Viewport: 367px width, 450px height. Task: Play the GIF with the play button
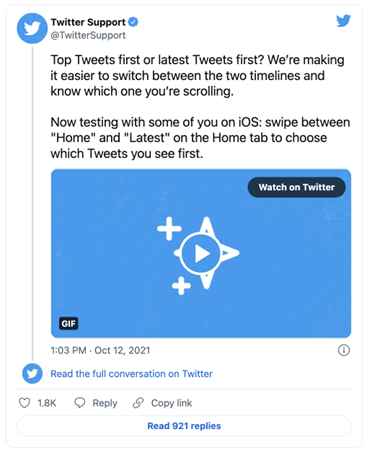click(201, 253)
